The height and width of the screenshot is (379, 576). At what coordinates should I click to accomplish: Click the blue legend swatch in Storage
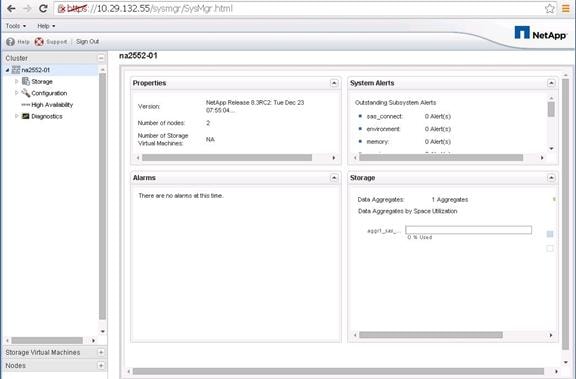click(x=550, y=234)
